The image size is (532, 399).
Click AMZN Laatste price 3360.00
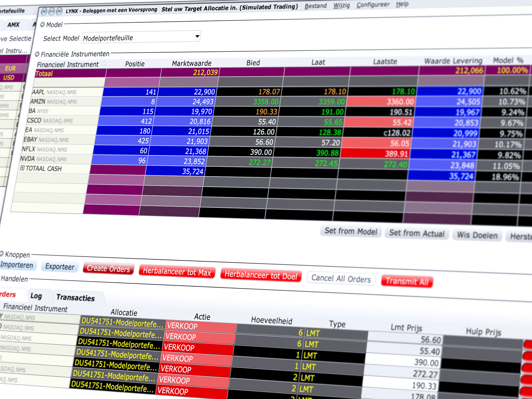tap(381, 102)
